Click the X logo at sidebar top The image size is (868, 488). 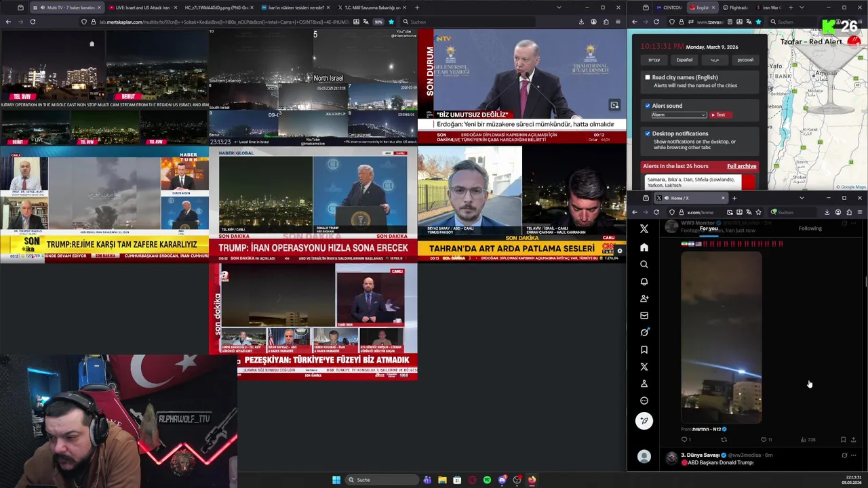click(644, 229)
